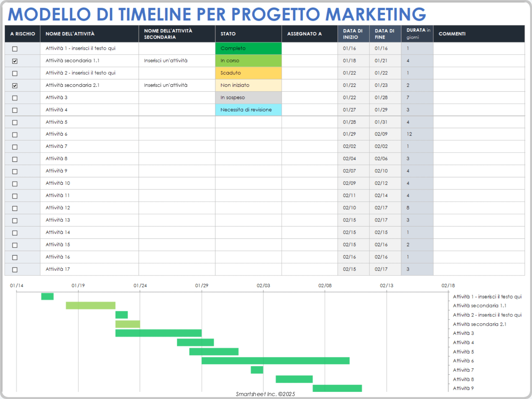Click the A RISCHIO column header

click(22, 34)
